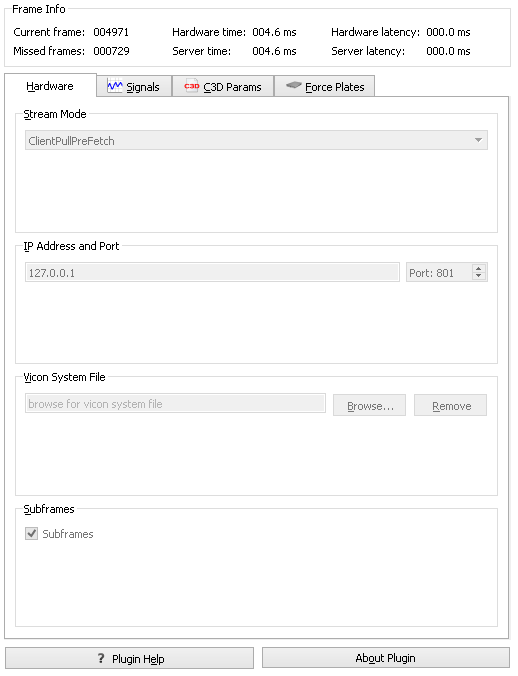Open the Stream Mode dropdown arrow
This screenshot has width=518, height=676.
(x=478, y=140)
